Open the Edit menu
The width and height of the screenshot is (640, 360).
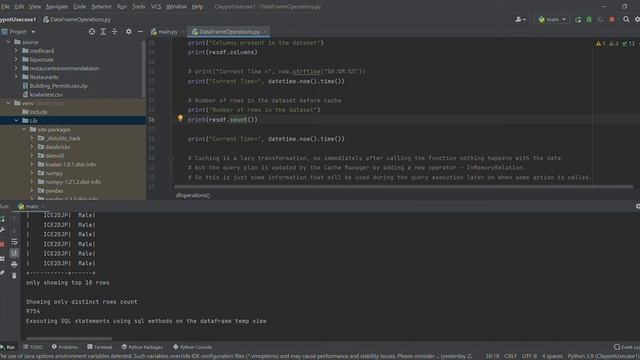19,7
